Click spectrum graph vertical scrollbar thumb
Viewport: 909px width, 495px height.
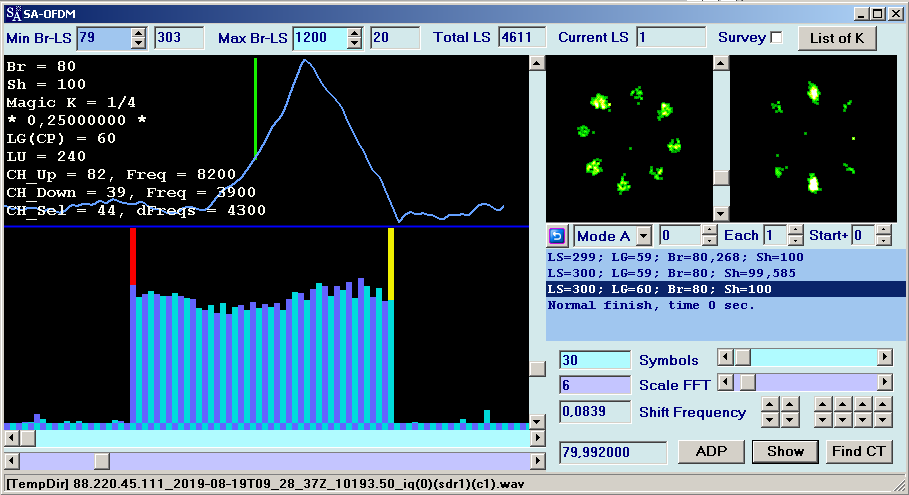(x=537, y=369)
